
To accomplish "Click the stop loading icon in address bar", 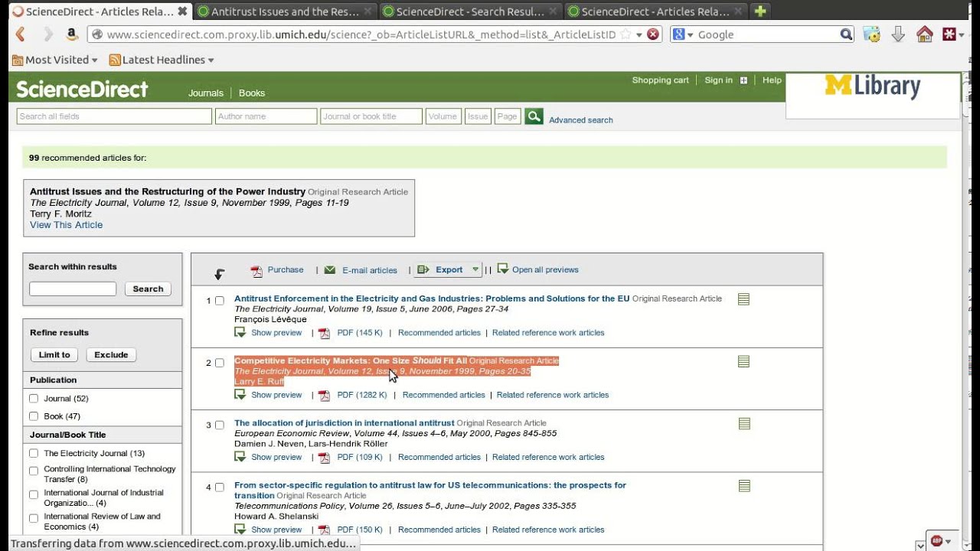I will click(x=653, y=34).
